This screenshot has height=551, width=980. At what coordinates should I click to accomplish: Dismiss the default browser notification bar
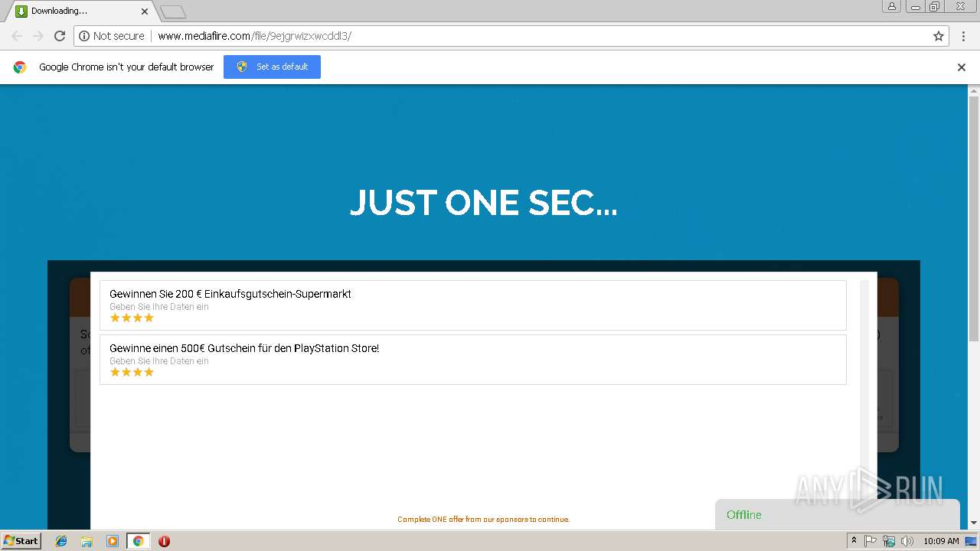[962, 67]
